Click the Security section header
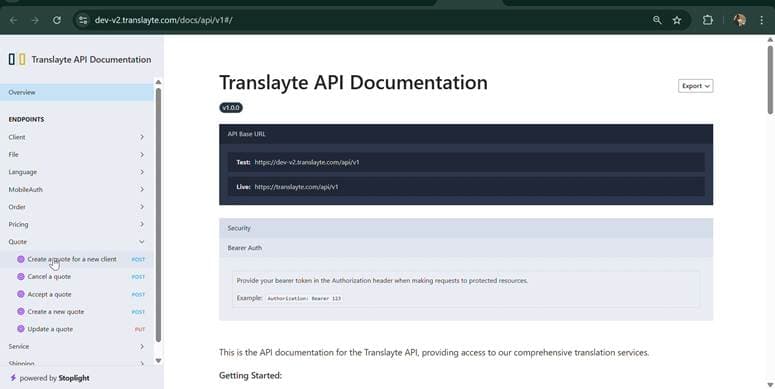Image resolution: width=775 pixels, height=389 pixels. [x=466, y=228]
